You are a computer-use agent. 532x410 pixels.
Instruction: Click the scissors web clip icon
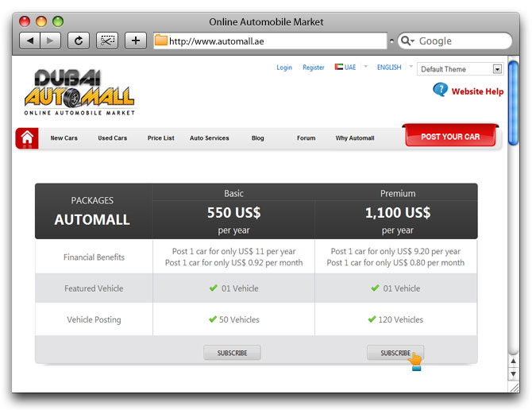107,41
